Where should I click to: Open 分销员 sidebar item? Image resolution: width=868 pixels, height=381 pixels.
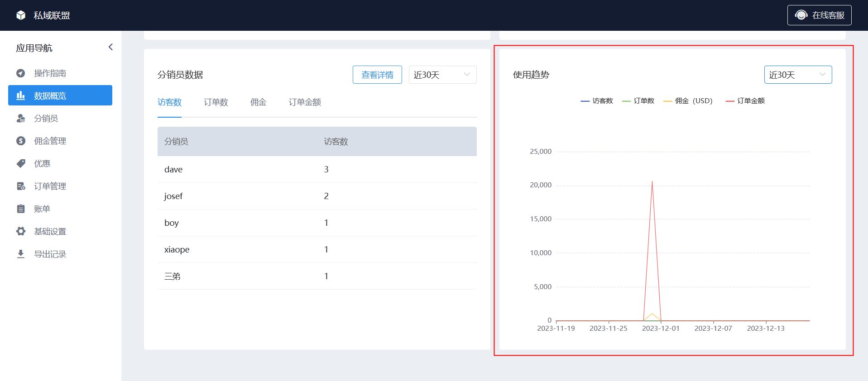(60, 119)
